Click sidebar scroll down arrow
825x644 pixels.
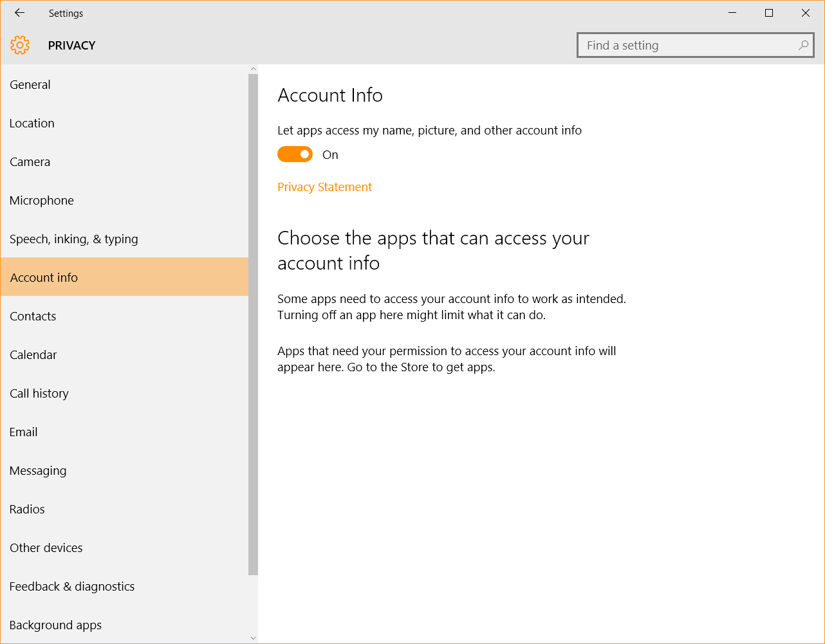253,638
